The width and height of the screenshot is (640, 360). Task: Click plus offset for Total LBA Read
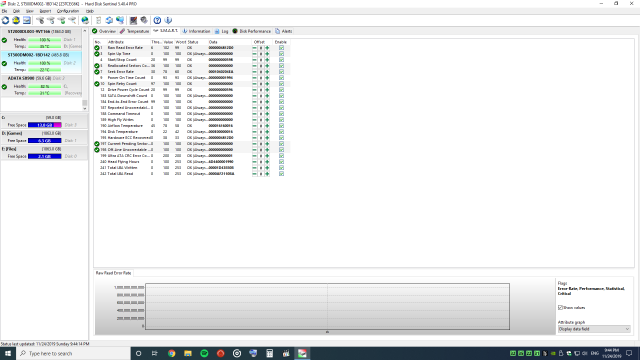(x=267, y=174)
